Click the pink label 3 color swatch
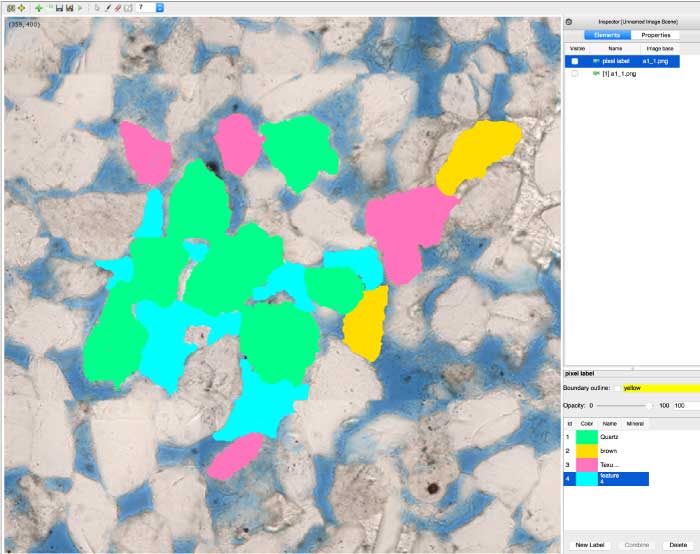The width and height of the screenshot is (700, 554). [587, 465]
